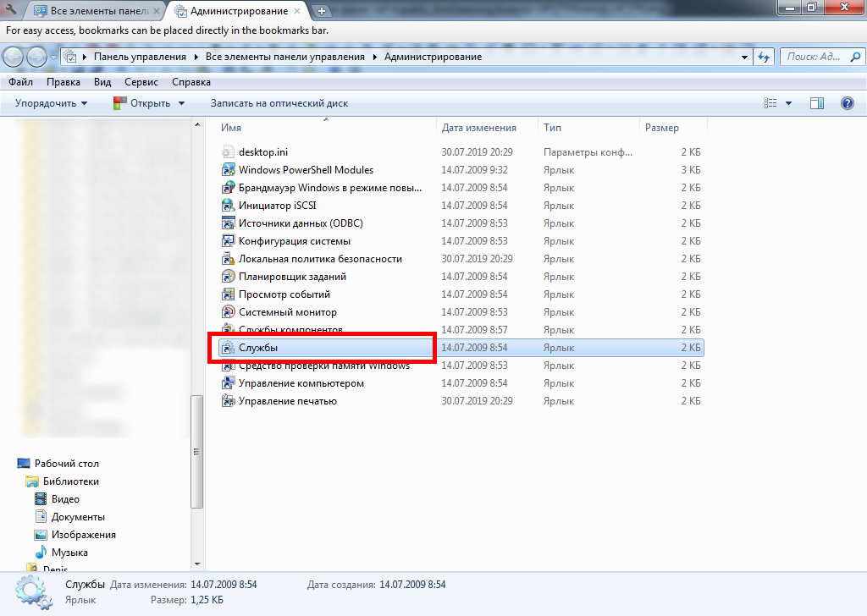
Task: Click the Back navigation button
Action: [14, 57]
